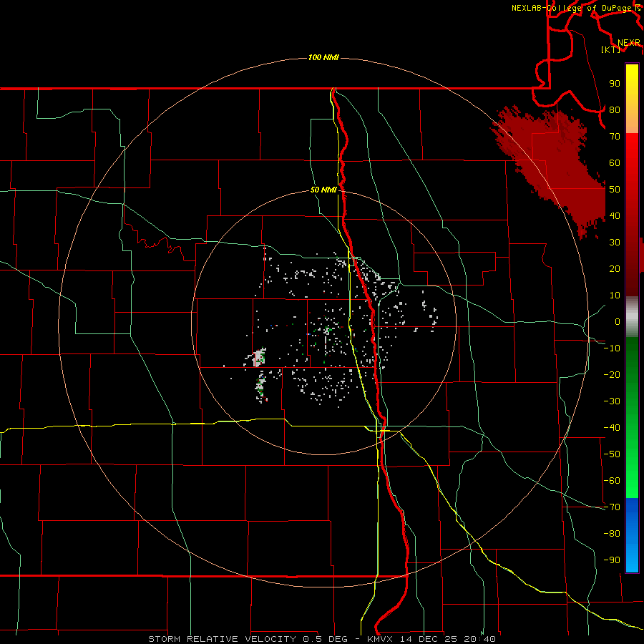Viewport: 644px width, 644px height.
Task: Click the light orange segment of color bar
Action: [632, 123]
